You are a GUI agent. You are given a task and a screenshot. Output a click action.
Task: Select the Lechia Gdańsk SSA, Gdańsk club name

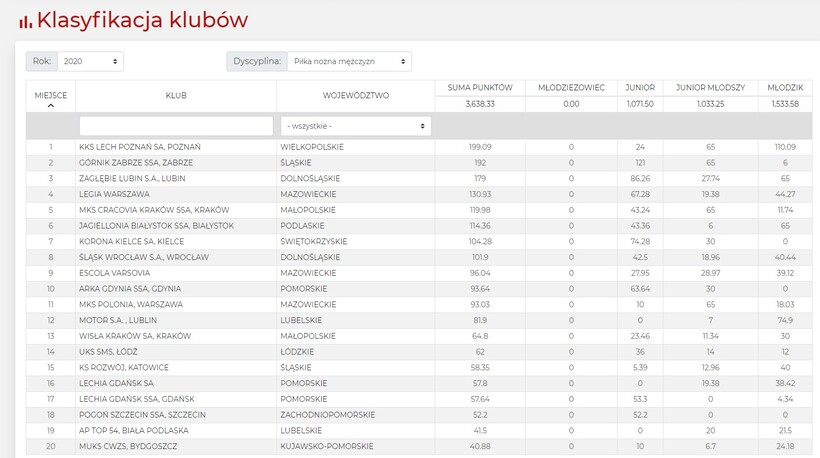pos(136,399)
